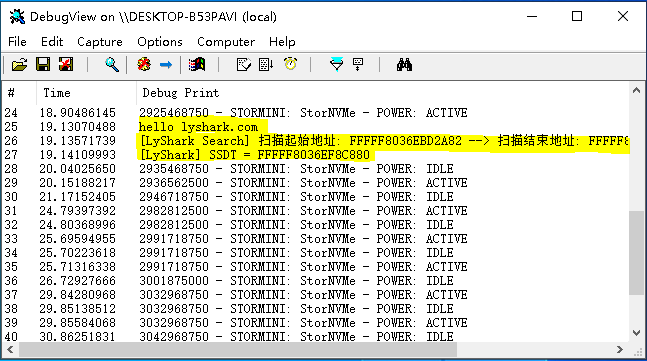Toggle the Capture Kernel icon in toolbar
Image resolution: width=647 pixels, height=361 pixels.
pos(144,65)
